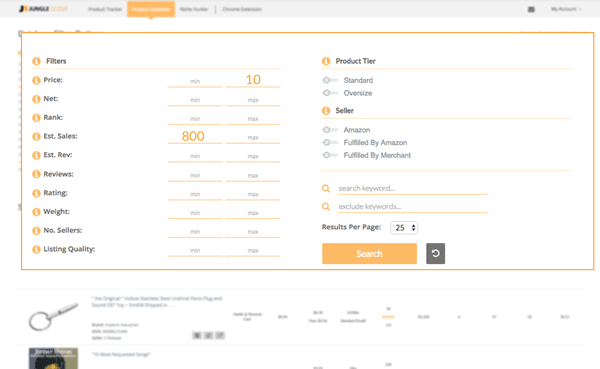Click the info icon next to Reviews

coord(36,174)
